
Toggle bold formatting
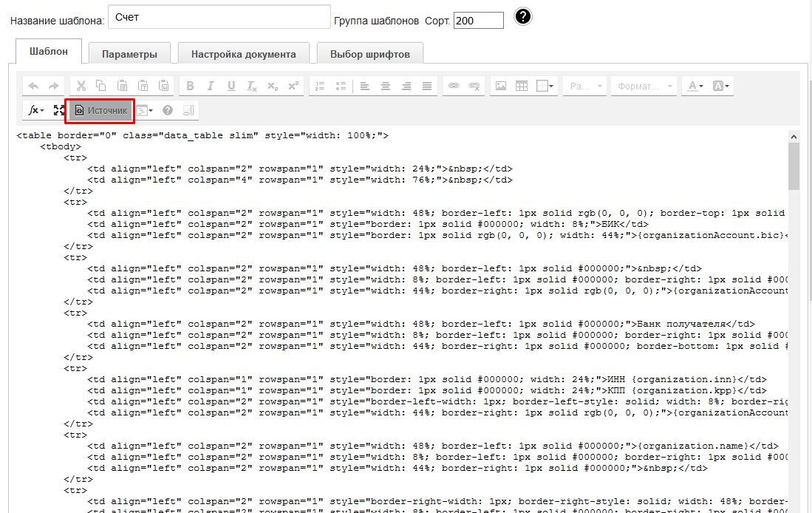(x=190, y=86)
